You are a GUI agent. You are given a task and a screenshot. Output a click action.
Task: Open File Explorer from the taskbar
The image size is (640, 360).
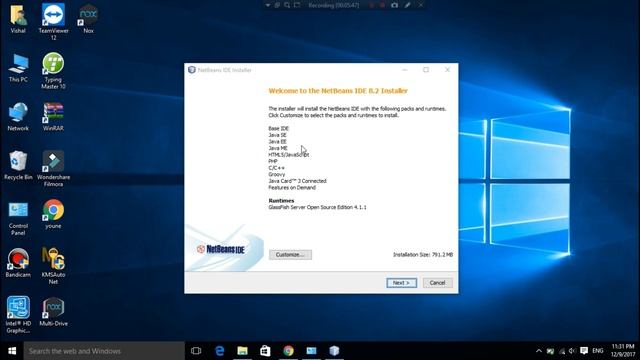tap(242, 351)
